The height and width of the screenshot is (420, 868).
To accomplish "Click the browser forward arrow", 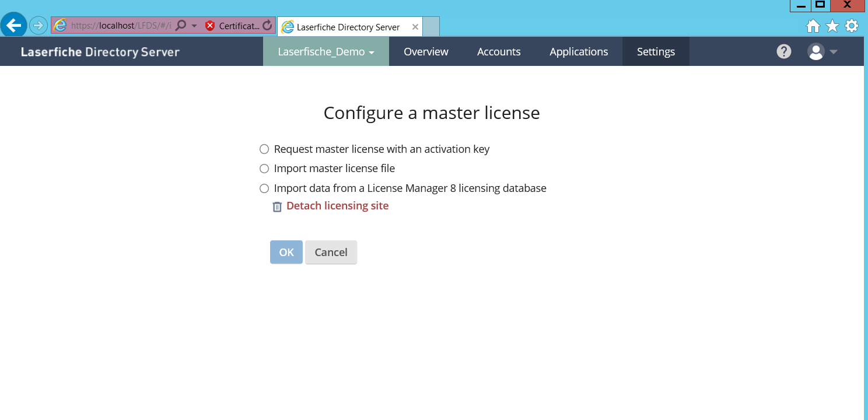I will [x=38, y=25].
